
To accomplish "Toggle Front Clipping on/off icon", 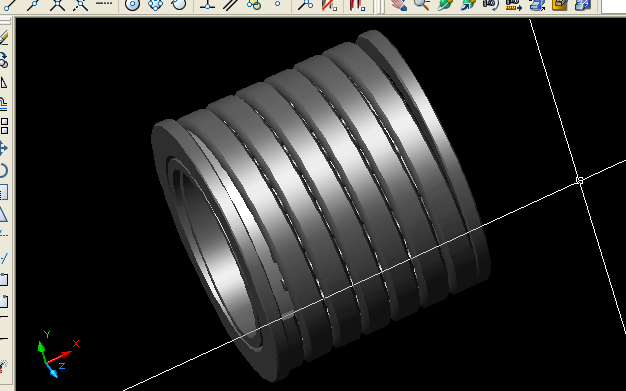I will click(560, 5).
